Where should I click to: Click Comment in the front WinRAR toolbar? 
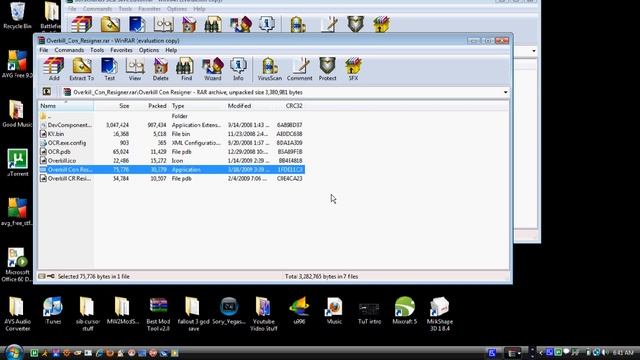pos(300,69)
